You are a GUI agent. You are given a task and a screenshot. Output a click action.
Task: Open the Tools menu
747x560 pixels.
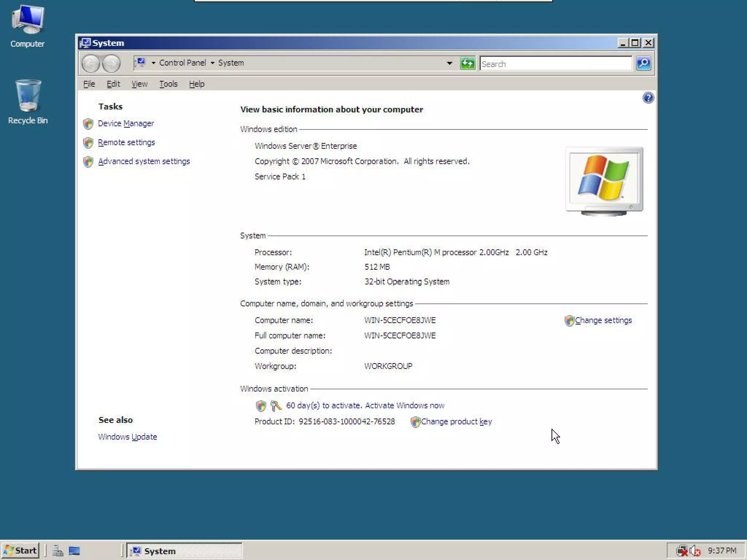[168, 84]
